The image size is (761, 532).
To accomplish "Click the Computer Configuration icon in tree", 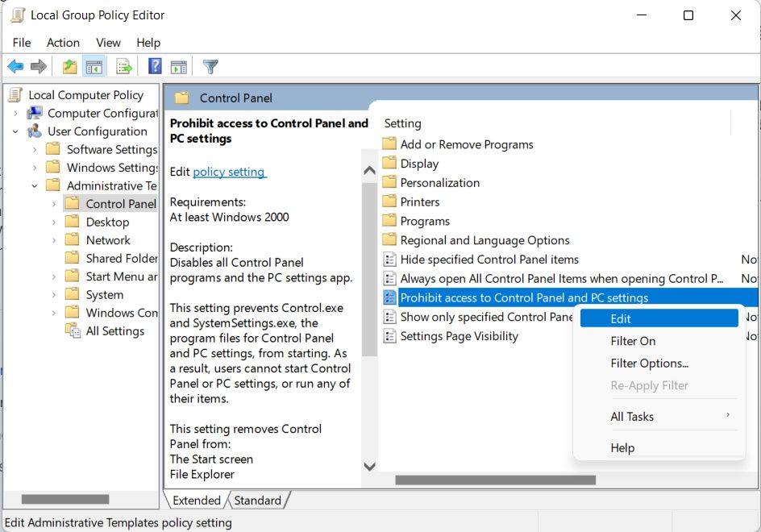I will [x=35, y=113].
